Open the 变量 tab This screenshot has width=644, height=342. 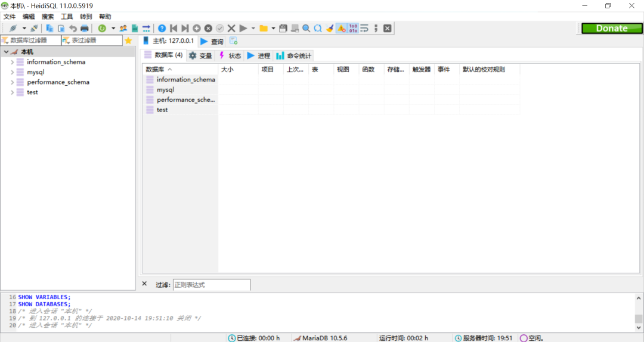click(200, 56)
